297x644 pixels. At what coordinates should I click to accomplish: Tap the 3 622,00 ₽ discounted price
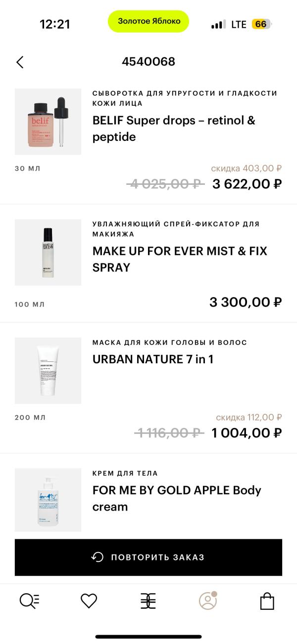point(247,184)
